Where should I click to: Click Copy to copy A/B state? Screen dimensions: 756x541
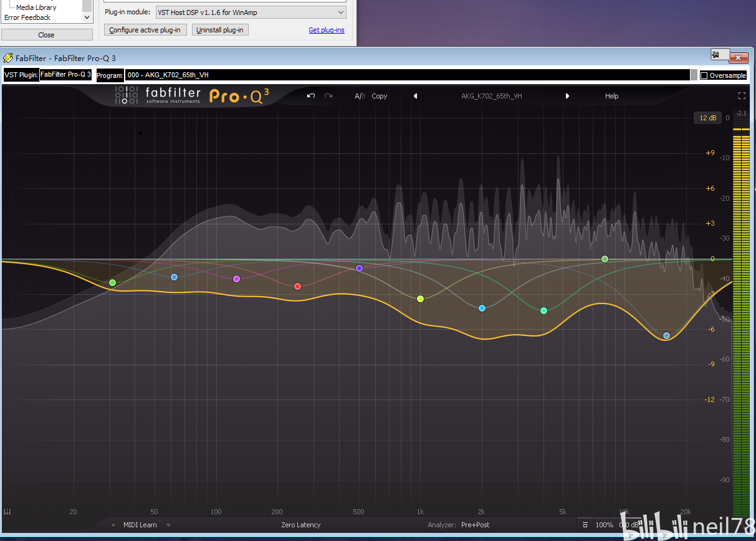[380, 96]
